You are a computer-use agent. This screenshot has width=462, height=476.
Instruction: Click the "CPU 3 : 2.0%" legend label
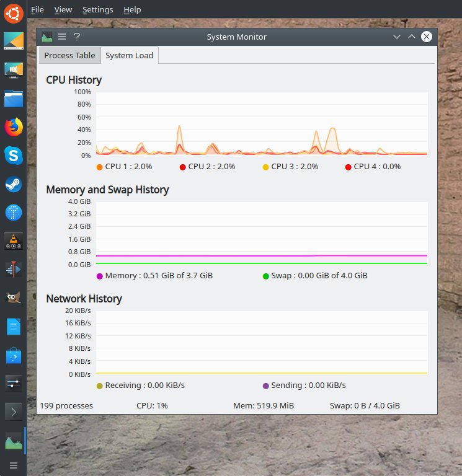(295, 167)
